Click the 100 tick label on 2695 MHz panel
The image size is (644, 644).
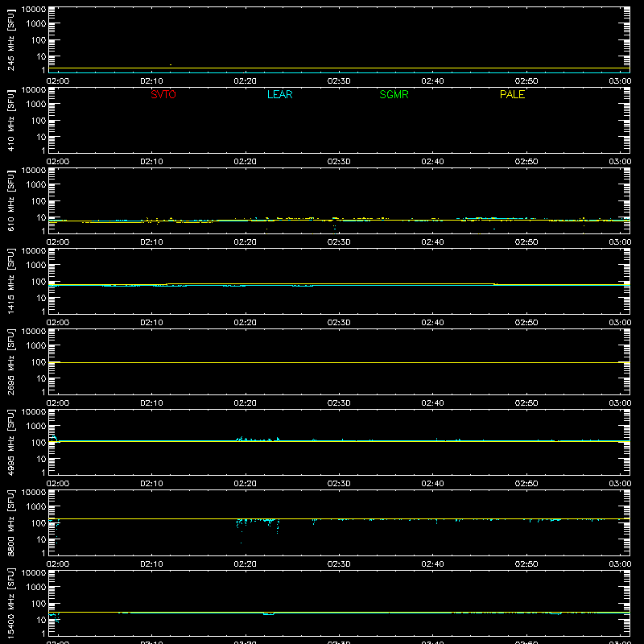click(39, 362)
